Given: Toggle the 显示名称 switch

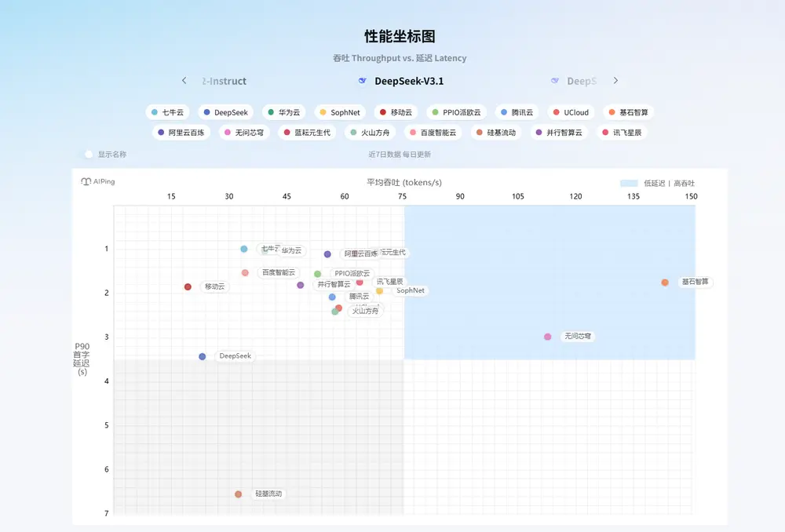Looking at the screenshot, I should pyautogui.click(x=89, y=155).
